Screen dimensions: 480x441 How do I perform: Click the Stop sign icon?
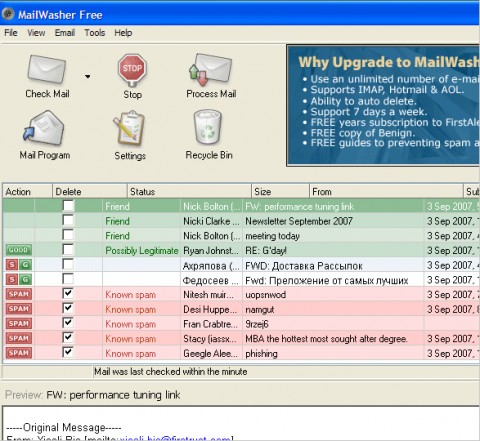click(132, 70)
